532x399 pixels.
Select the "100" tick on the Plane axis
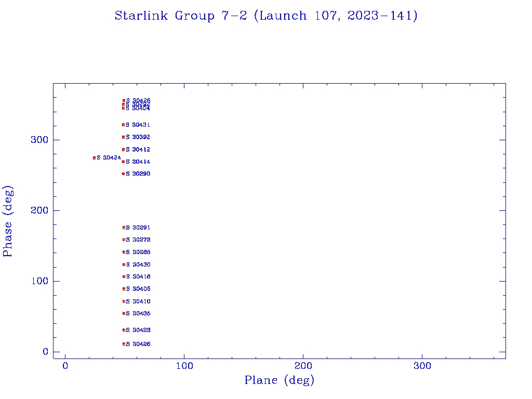point(184,366)
